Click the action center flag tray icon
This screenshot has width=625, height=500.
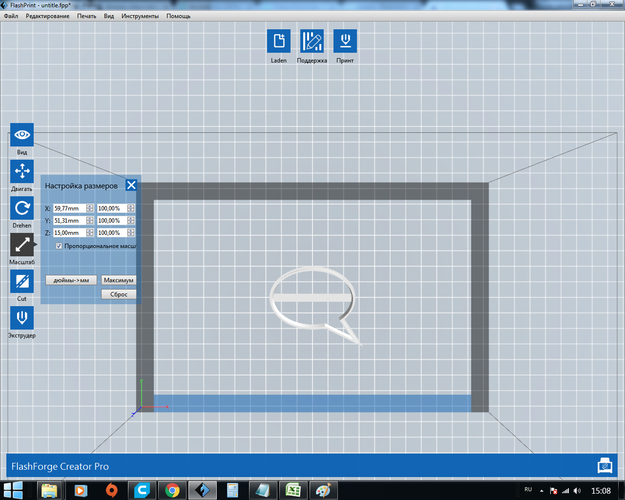[x=553, y=491]
